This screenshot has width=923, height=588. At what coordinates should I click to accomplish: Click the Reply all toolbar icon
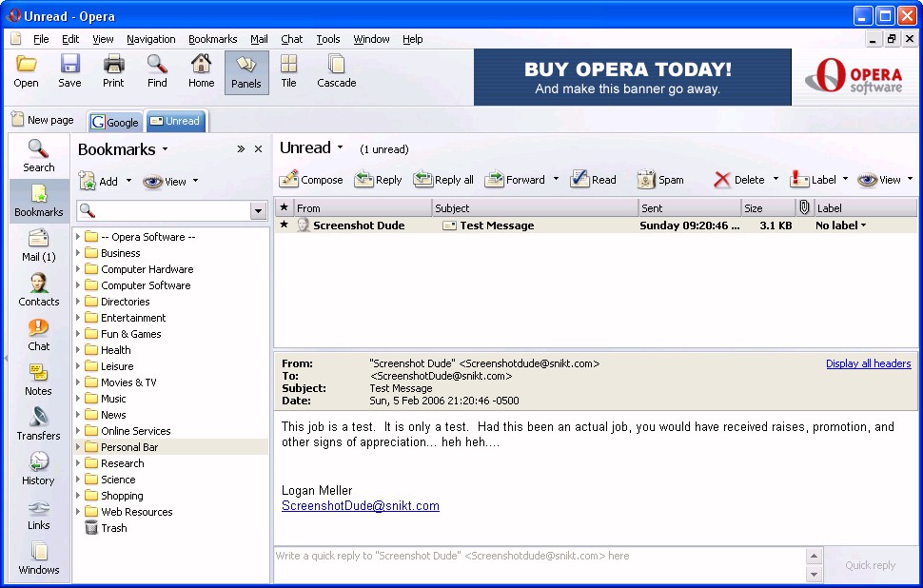[x=424, y=179]
